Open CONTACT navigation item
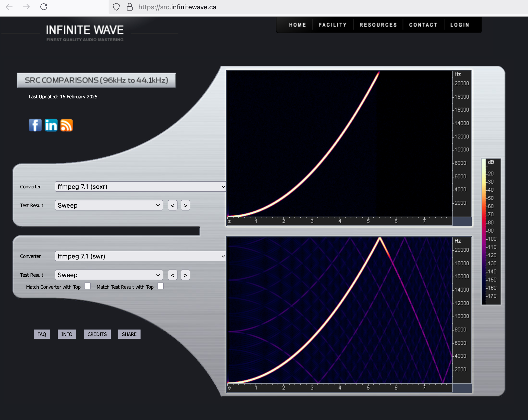Screen dimensions: 528x420 click(423, 25)
